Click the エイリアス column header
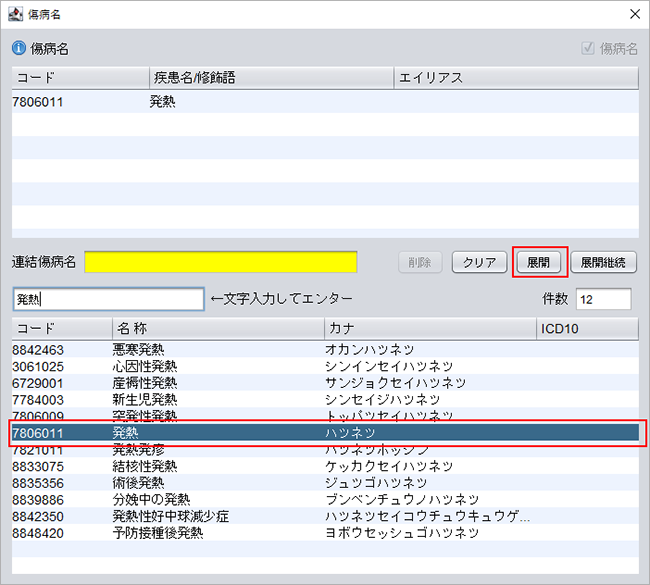The width and height of the screenshot is (650, 585). [515, 78]
